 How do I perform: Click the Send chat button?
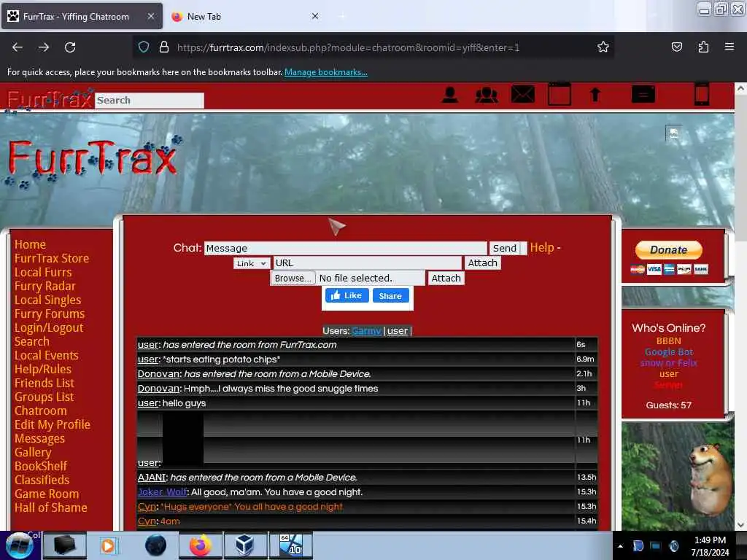coord(504,248)
